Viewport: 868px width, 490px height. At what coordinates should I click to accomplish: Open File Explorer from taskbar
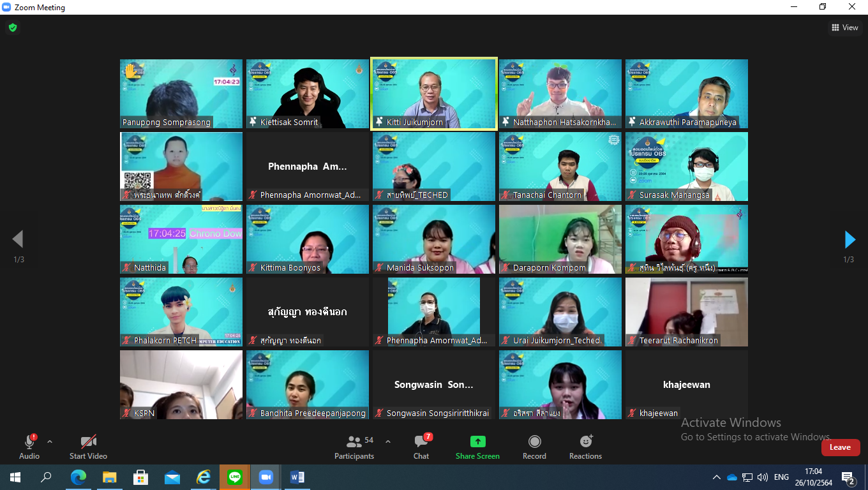[x=109, y=477]
